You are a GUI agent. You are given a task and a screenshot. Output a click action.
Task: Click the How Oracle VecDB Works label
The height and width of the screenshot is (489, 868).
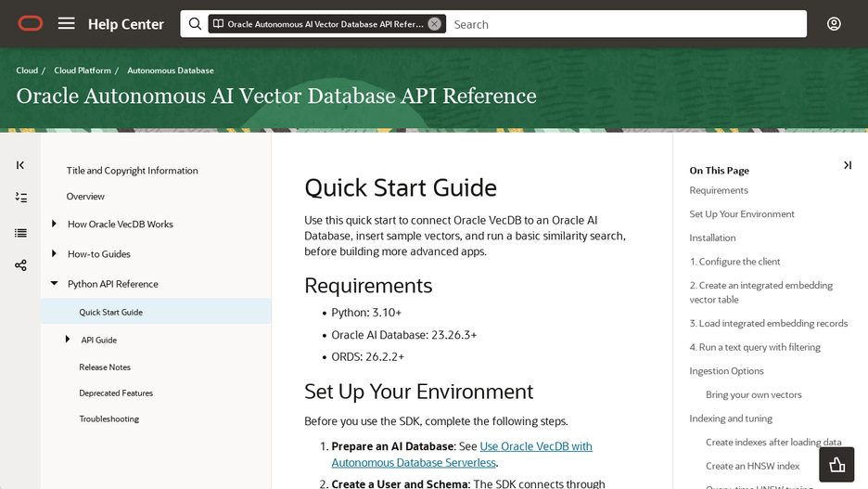pos(121,225)
